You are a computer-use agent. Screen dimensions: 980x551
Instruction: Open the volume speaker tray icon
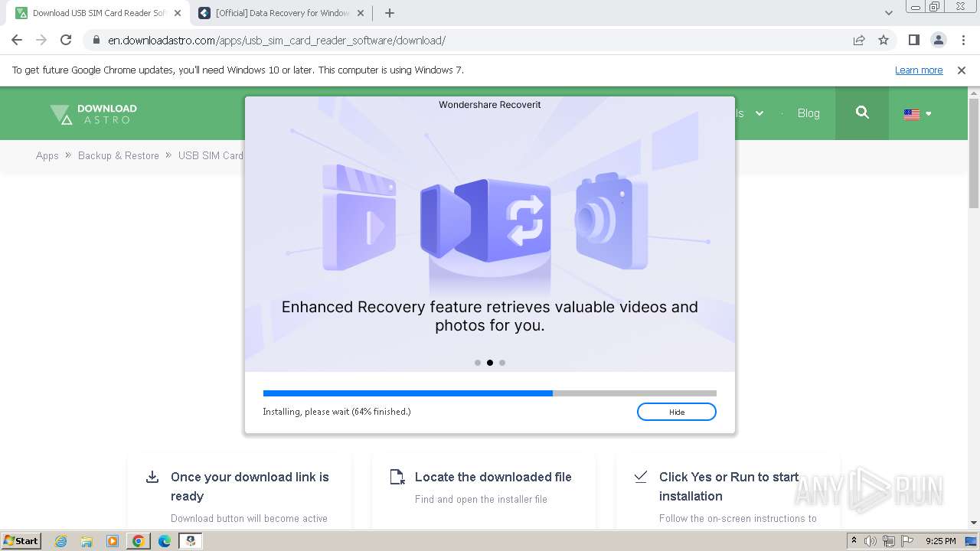point(871,541)
